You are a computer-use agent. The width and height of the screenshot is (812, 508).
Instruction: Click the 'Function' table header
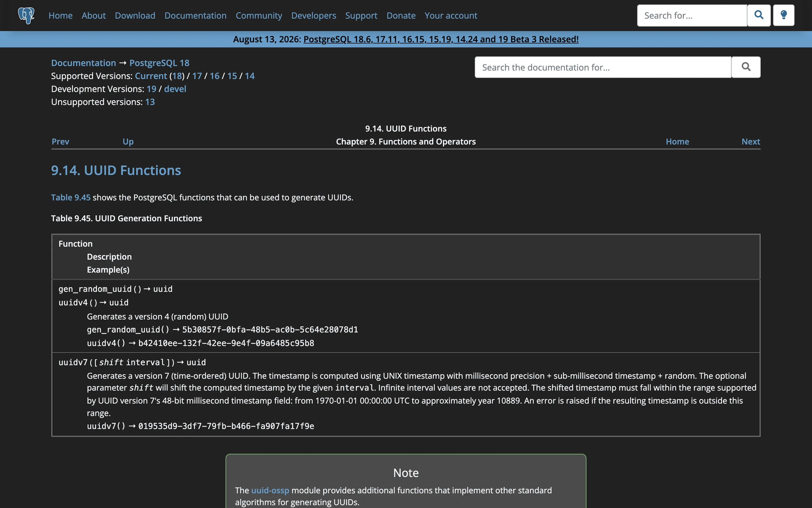(76, 244)
